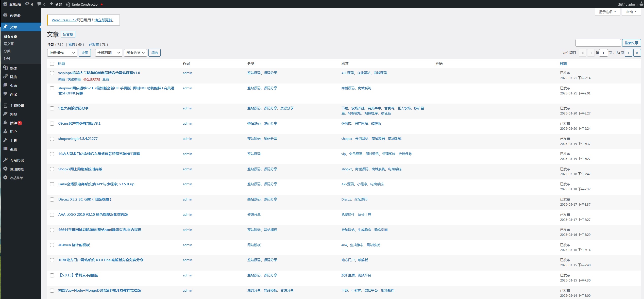Click the 搜索文章 button

tap(631, 43)
